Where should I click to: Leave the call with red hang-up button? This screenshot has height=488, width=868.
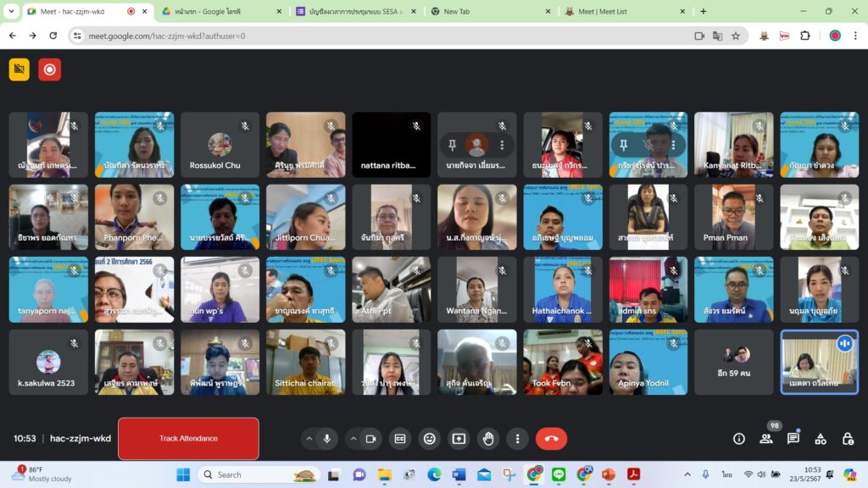click(x=551, y=439)
